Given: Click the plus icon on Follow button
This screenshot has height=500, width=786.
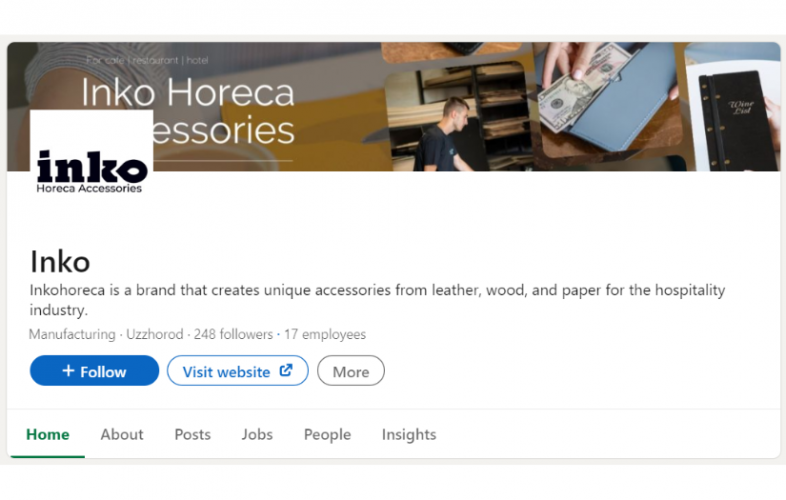Looking at the screenshot, I should [69, 370].
